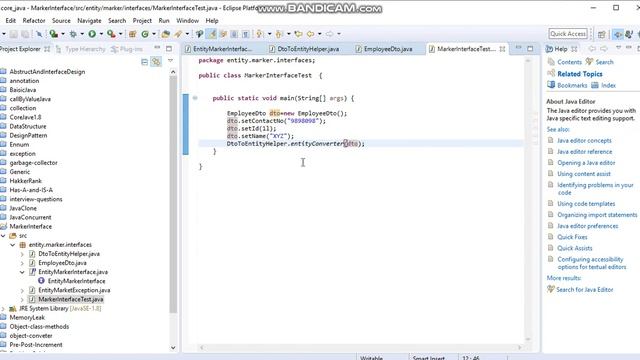Click Search for Java Editor link
Screen dimensions: 640x360
(x=584, y=290)
